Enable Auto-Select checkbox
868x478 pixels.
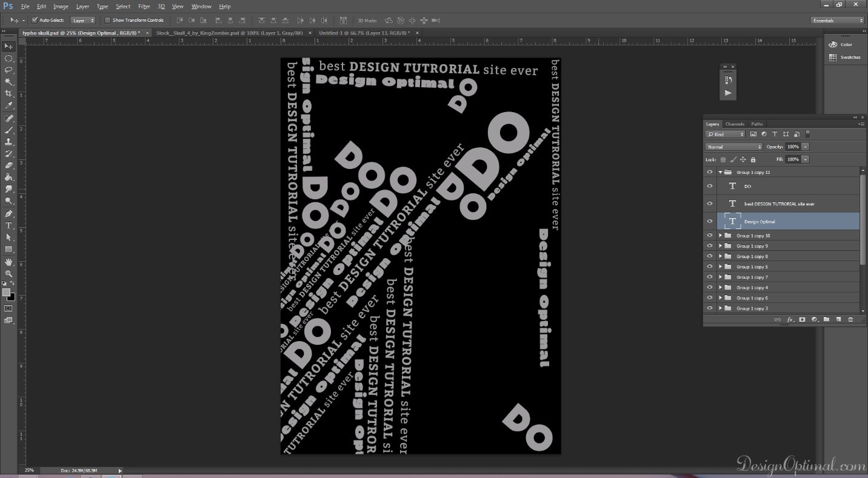[x=35, y=20]
